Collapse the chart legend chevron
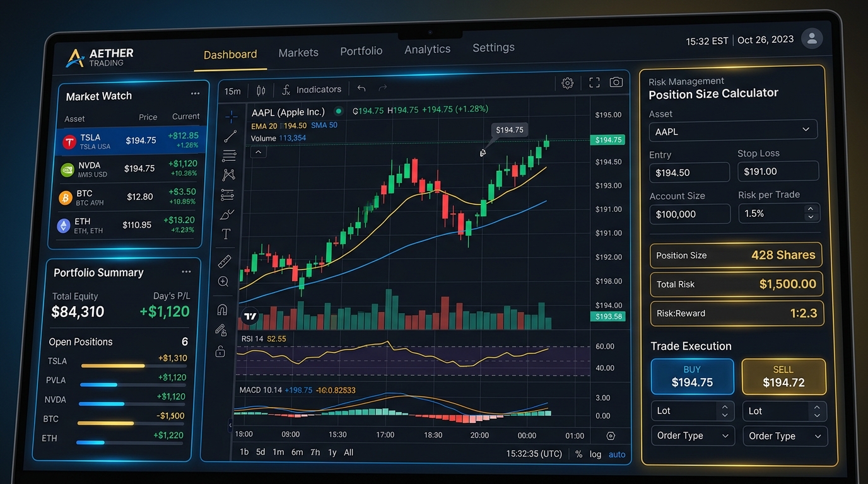The width and height of the screenshot is (868, 484). [x=259, y=152]
